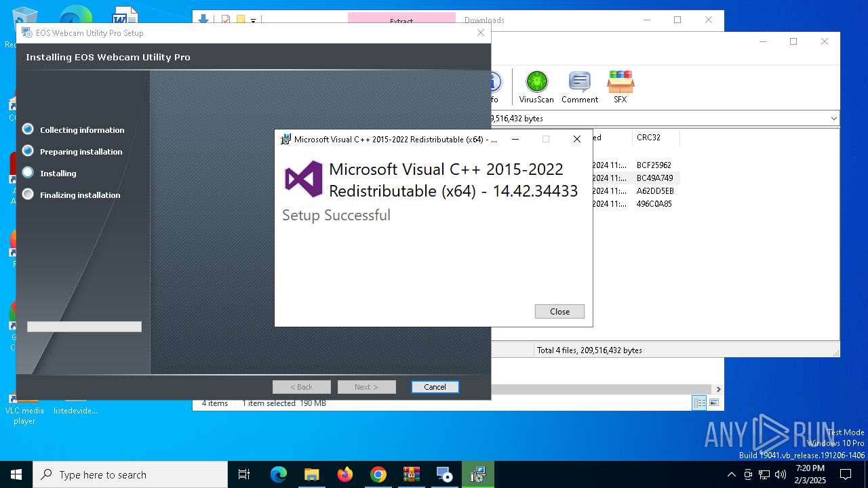
Task: Switch to WinRAR on the taskbar
Action: coord(412,474)
